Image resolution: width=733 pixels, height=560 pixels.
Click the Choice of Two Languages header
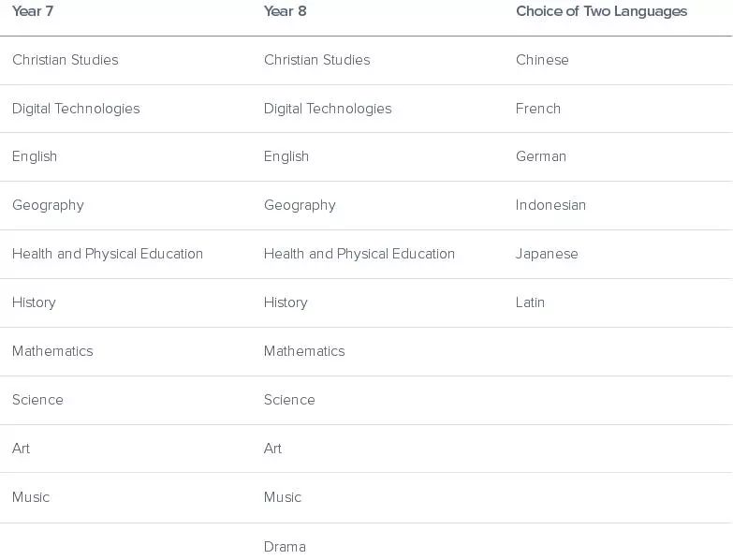(601, 11)
